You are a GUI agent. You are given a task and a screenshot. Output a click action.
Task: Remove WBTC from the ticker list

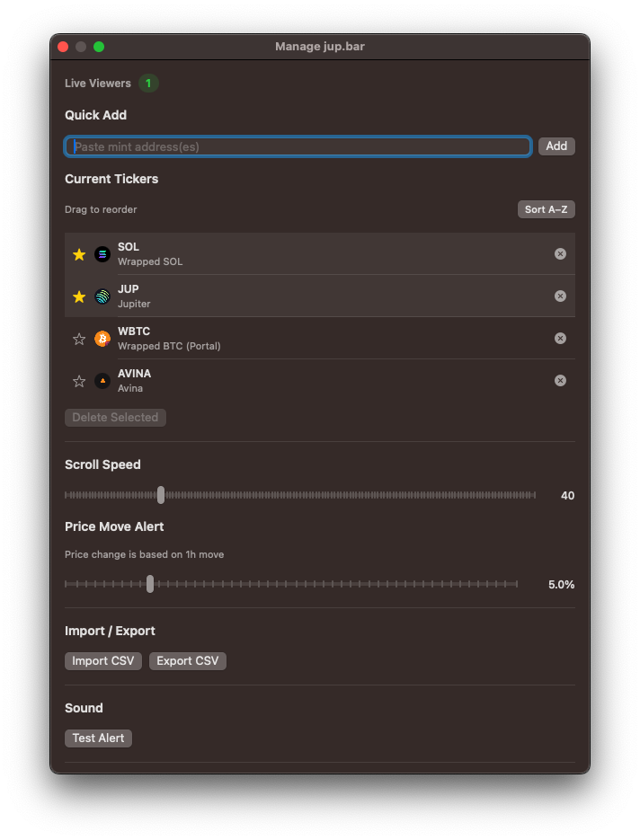[x=560, y=338]
